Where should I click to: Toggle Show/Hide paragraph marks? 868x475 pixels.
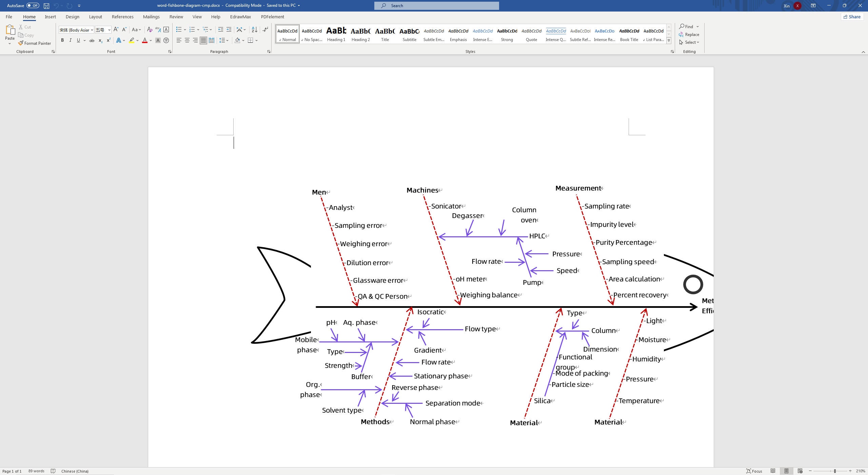(265, 30)
